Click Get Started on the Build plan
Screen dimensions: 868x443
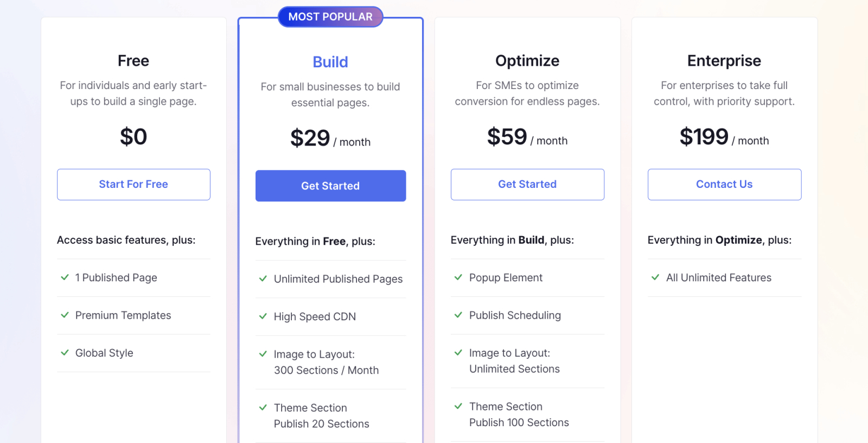point(330,186)
